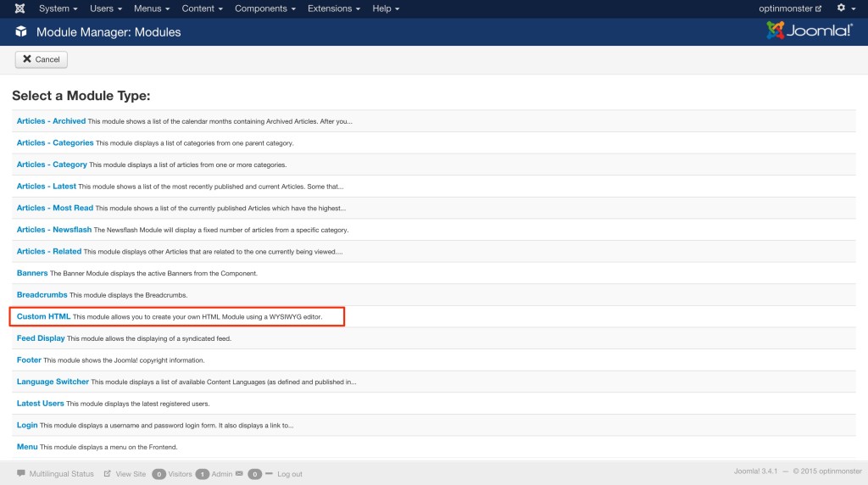Click Banners description about active Banners
The image size is (868, 485).
coord(153,274)
